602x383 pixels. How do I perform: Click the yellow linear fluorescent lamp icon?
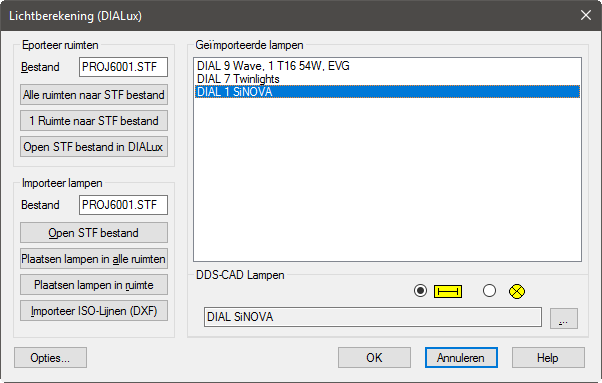[448, 292]
